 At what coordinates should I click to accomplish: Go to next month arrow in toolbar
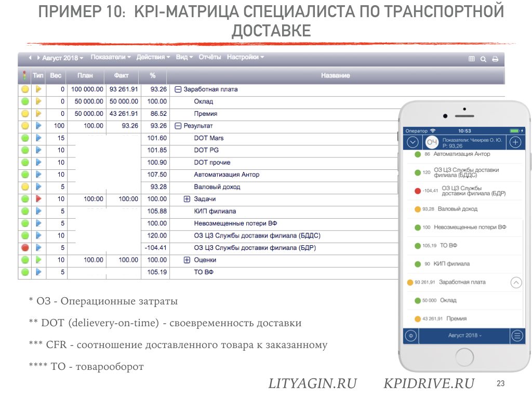click(38, 58)
